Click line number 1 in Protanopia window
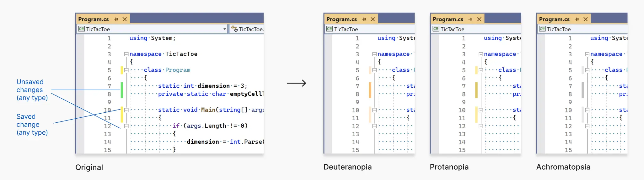 [x=464, y=38]
